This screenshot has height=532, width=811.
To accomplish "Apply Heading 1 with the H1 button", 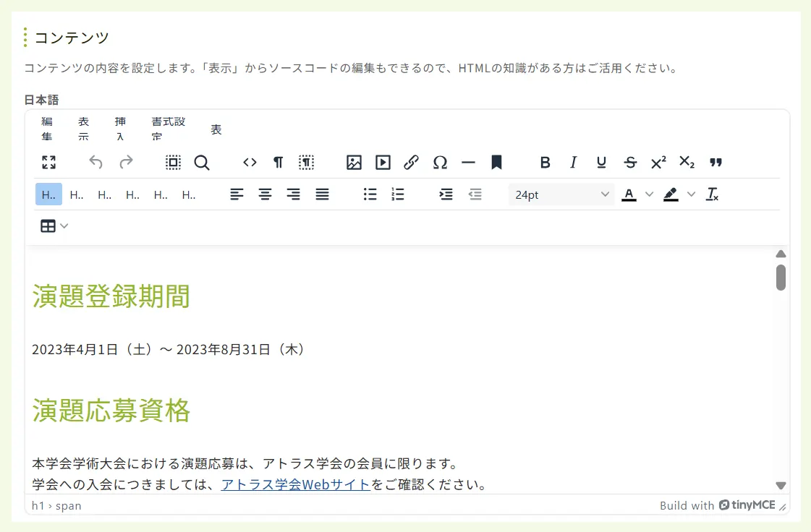I will [48, 194].
